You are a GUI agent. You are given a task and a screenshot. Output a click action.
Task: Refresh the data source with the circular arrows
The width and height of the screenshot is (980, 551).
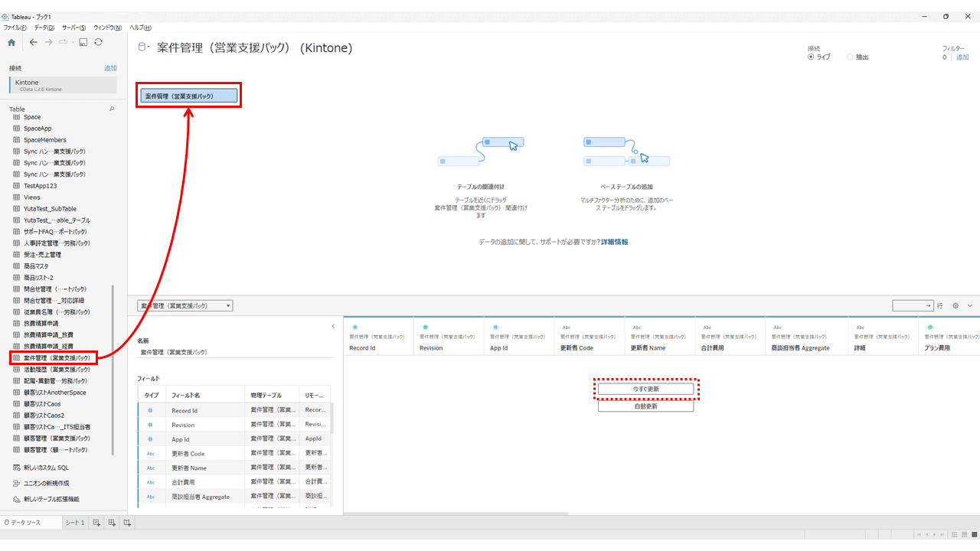pos(98,42)
